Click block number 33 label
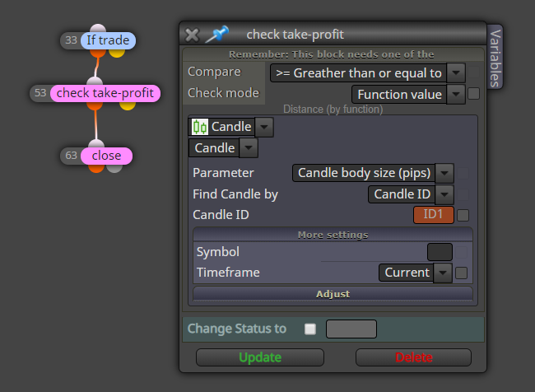 [71, 40]
